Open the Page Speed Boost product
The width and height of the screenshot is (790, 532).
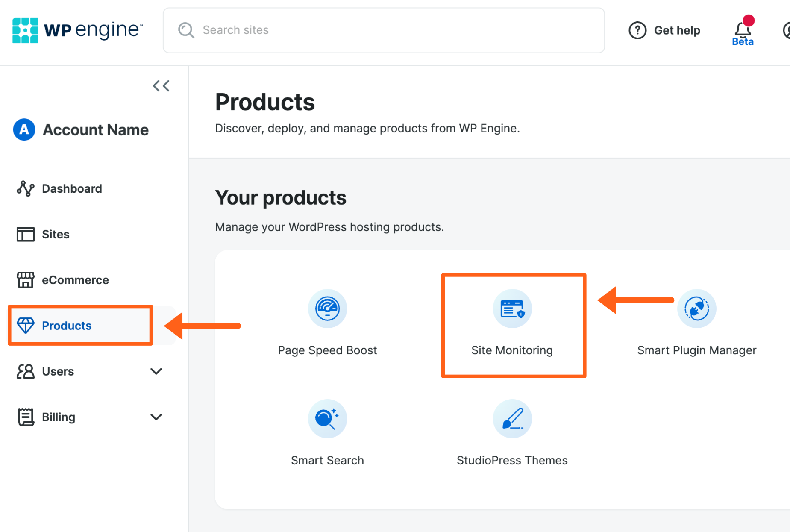point(327,309)
